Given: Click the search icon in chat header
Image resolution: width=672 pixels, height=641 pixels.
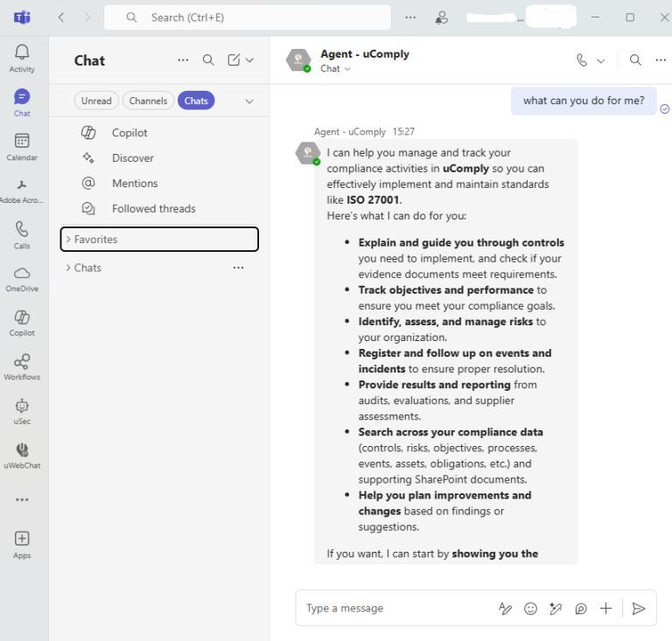Looking at the screenshot, I should (635, 60).
